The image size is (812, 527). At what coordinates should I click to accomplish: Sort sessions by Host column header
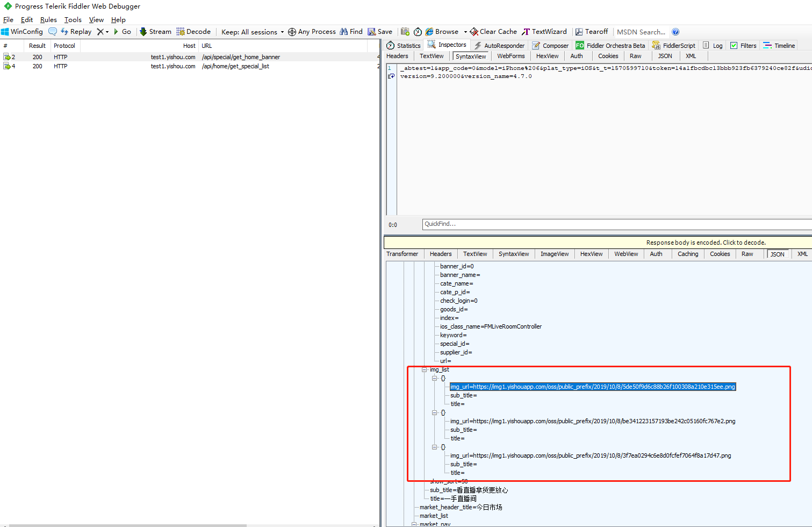click(139, 46)
